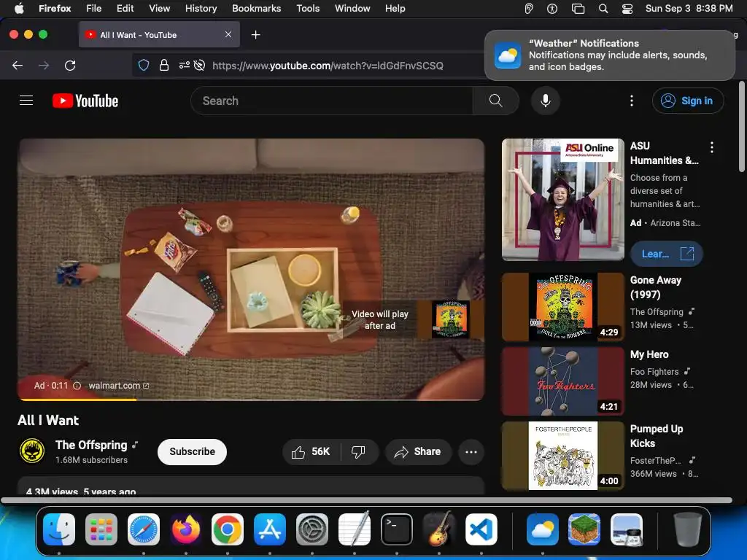Viewport: 747px width, 560px height.
Task: Click the site security padlock icon
Action: (164, 65)
